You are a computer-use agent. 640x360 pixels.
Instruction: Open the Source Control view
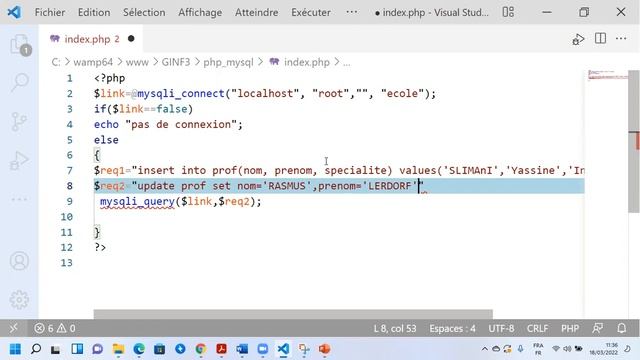[x=19, y=121]
